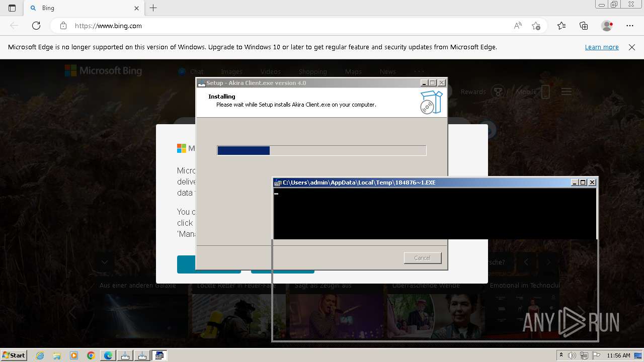644x362 pixels.
Task: Dismiss the Edge unsupported notification bar
Action: [x=632, y=47]
